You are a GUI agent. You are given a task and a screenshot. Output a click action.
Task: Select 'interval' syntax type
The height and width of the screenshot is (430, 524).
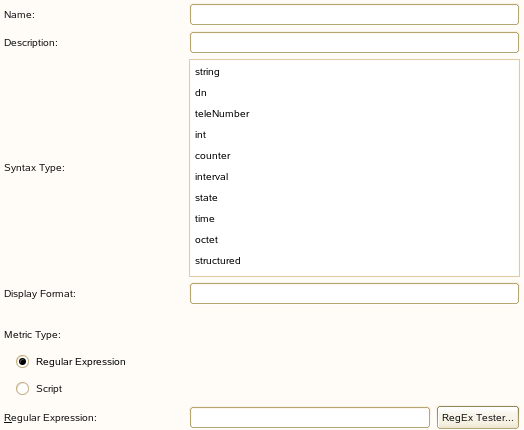(354, 177)
